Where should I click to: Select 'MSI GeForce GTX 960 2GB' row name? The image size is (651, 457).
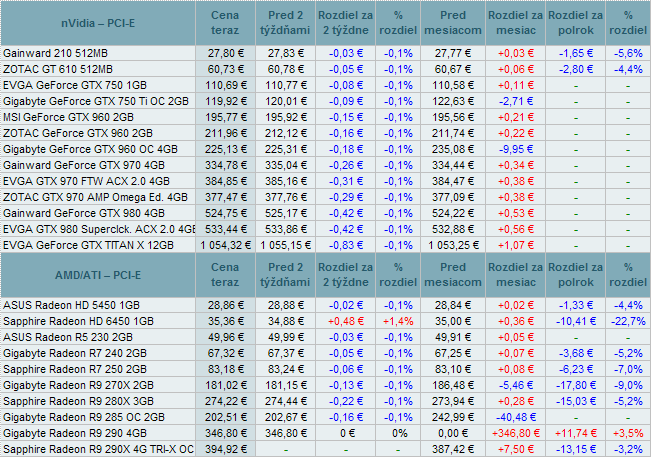69,117
